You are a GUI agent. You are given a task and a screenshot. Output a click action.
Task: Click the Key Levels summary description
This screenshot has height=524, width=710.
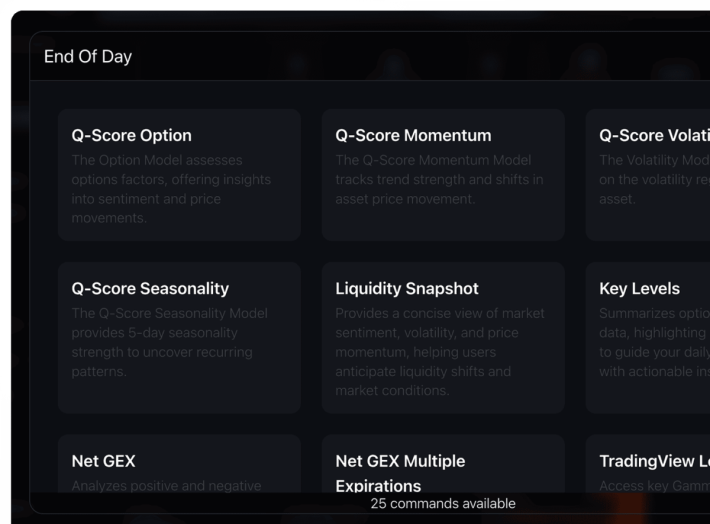pos(653,342)
